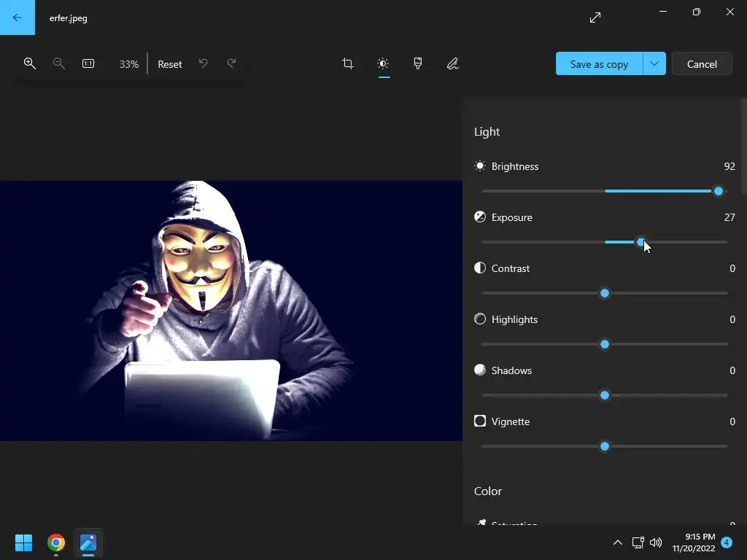This screenshot has width=747, height=560.
Task: Click the Highlights icon
Action: coord(480,319)
